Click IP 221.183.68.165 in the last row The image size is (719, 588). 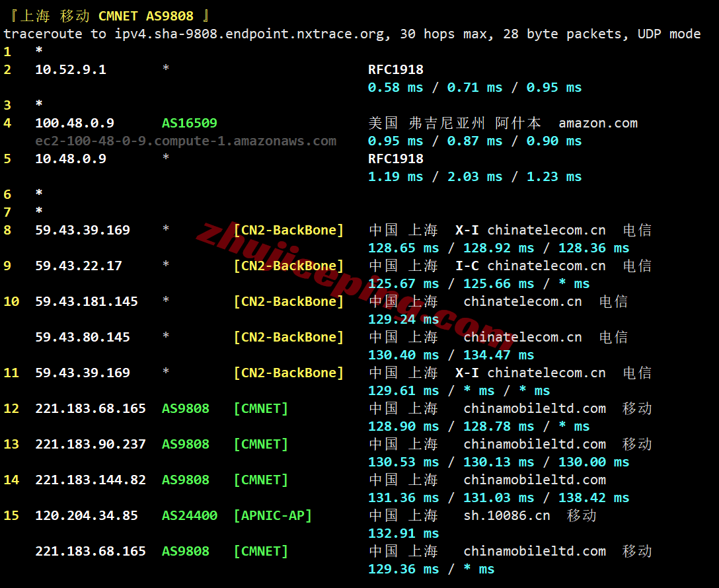point(91,552)
